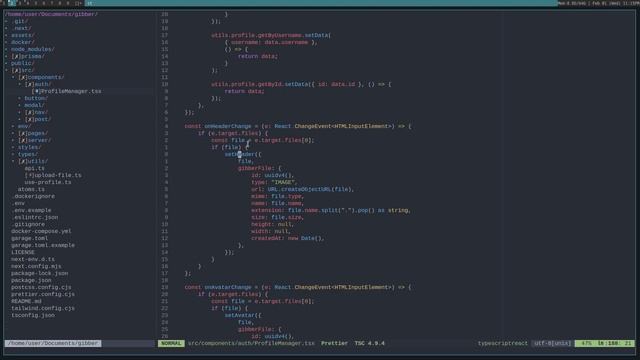Open garage.toml.example file
The width and height of the screenshot is (640, 360).
pyautogui.click(x=43, y=245)
